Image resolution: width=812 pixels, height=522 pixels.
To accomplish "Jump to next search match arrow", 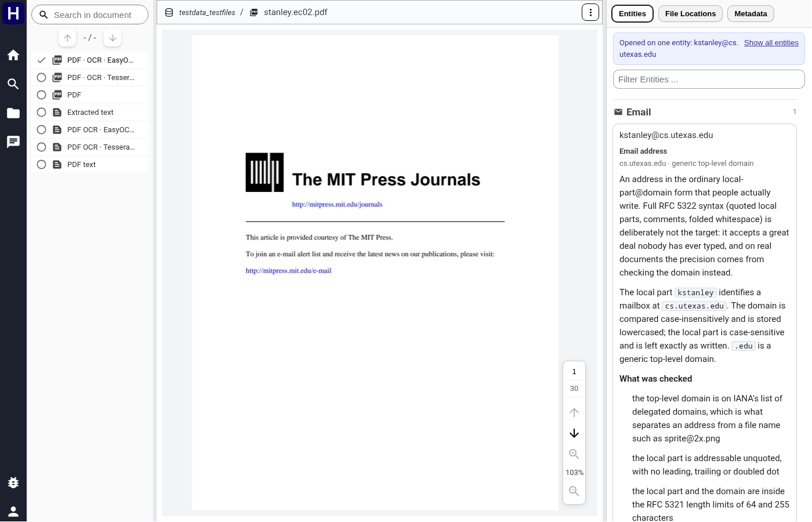I will pyautogui.click(x=113, y=38).
